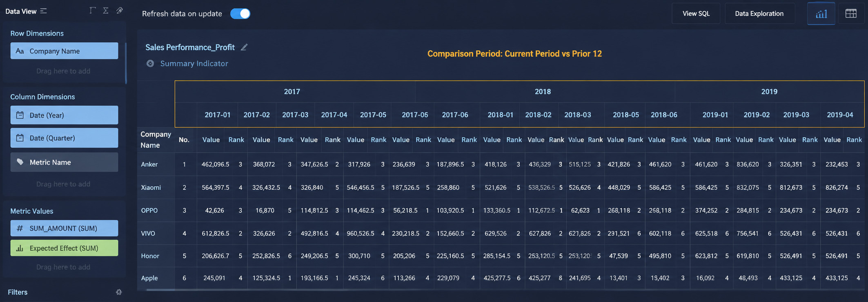The image size is (868, 302).
Task: Switch to table grid view icon
Action: point(851,13)
